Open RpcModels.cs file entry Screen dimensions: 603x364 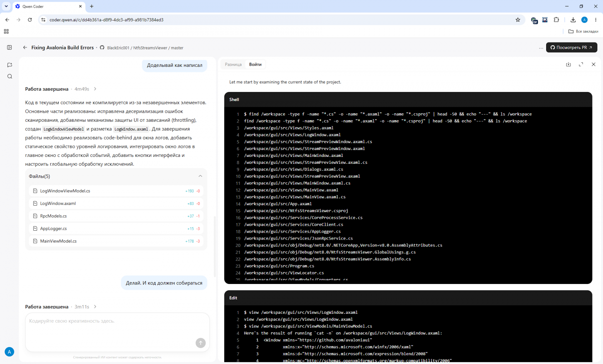point(116,216)
